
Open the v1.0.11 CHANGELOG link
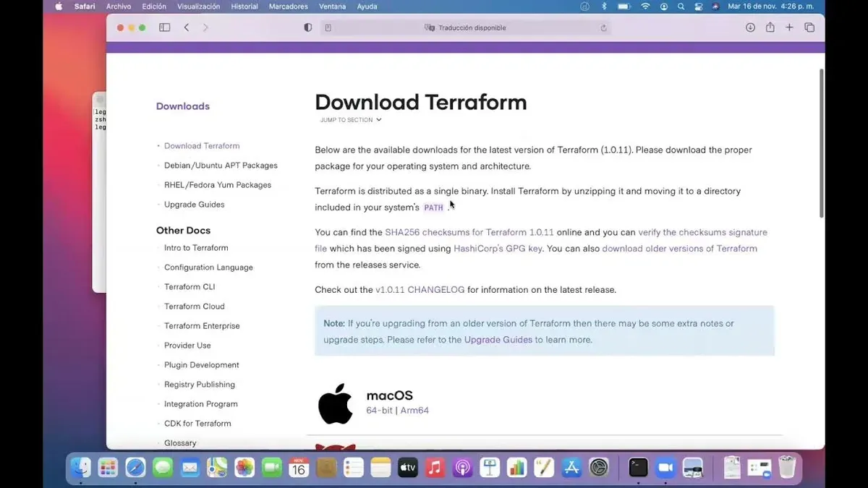coord(420,290)
